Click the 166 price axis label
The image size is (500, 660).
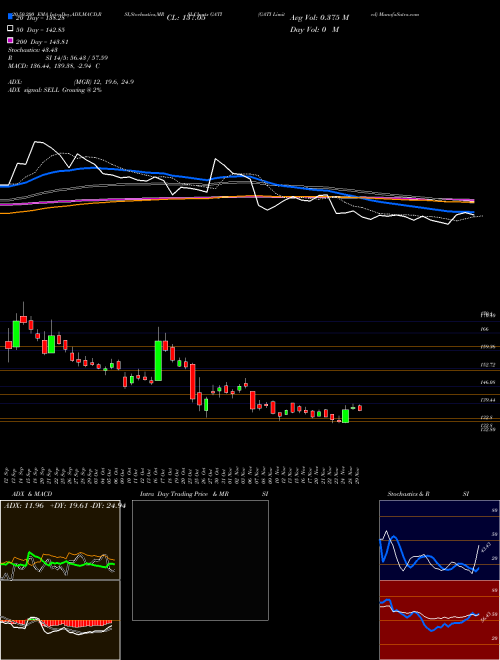point(484,329)
